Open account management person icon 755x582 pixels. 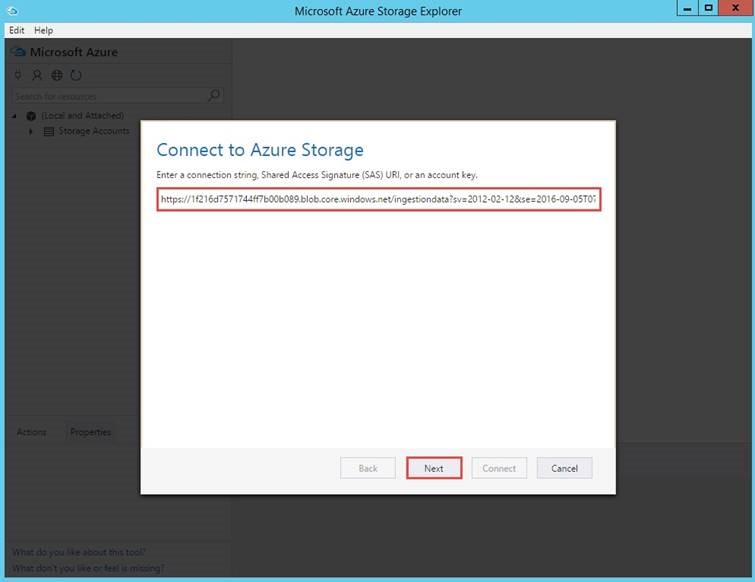37,75
